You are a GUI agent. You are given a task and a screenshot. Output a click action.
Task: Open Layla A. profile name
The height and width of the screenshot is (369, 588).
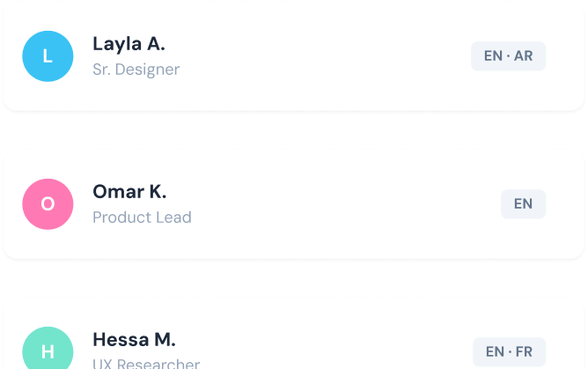[x=129, y=44]
